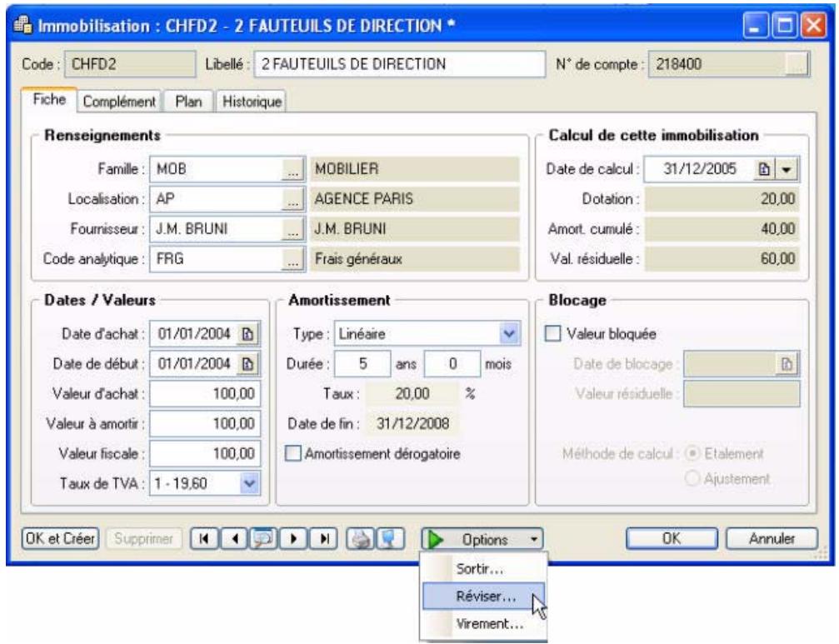This screenshot has height=644, width=839.
Task: Click the Fournisseur field J.M. BRUNI
Action: 216,229
